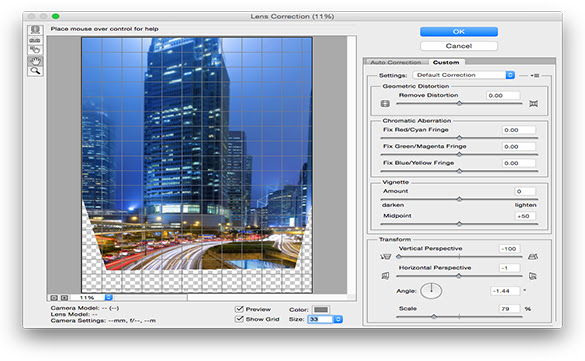
Task: Click the barrel distortion icon
Action: [385, 104]
